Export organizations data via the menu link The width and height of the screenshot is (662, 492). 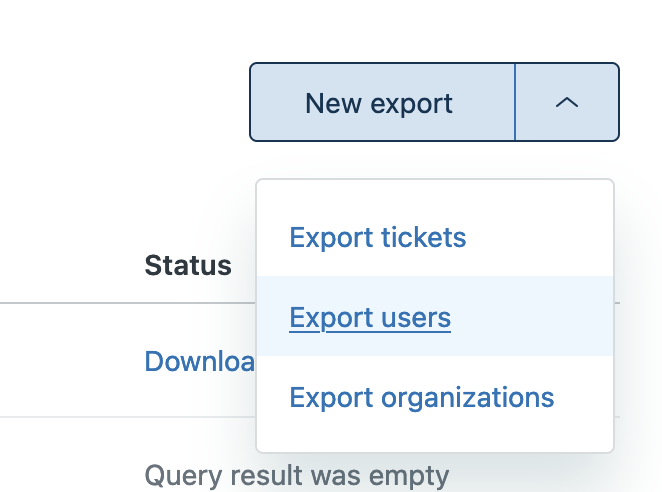click(421, 397)
